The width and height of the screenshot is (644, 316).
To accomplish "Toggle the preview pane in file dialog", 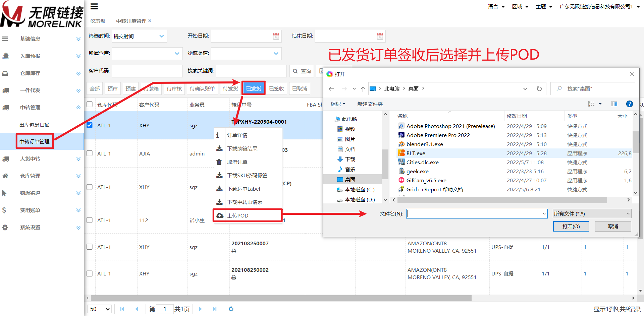I will [614, 104].
